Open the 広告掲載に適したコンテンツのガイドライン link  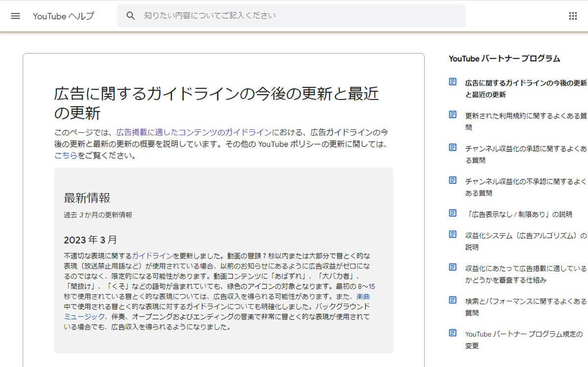[x=194, y=132]
